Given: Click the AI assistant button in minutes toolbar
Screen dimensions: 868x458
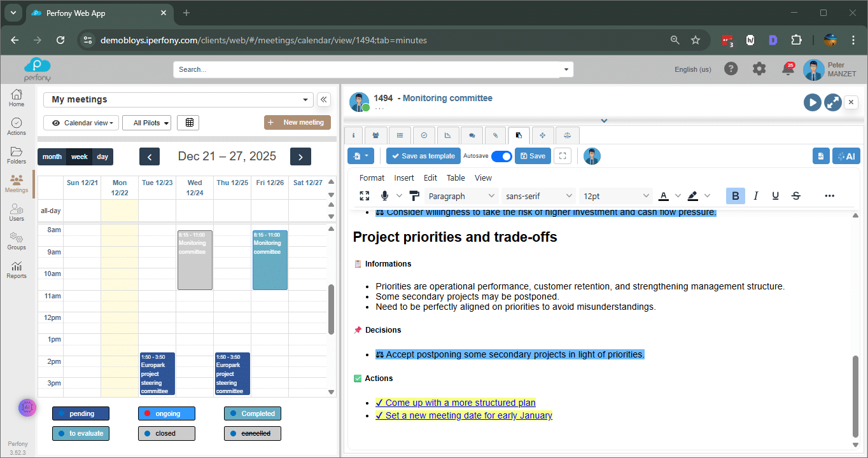Looking at the screenshot, I should coord(846,156).
